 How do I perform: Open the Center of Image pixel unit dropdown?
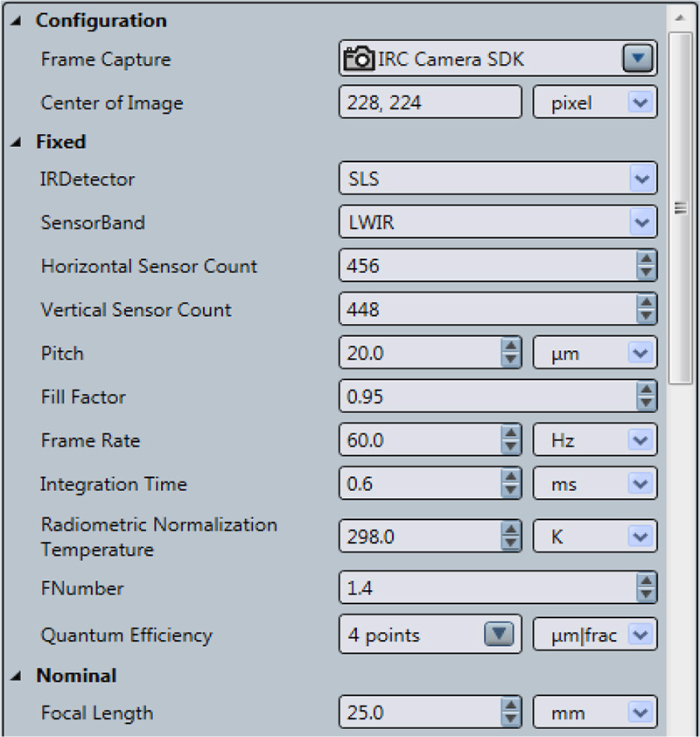640,103
